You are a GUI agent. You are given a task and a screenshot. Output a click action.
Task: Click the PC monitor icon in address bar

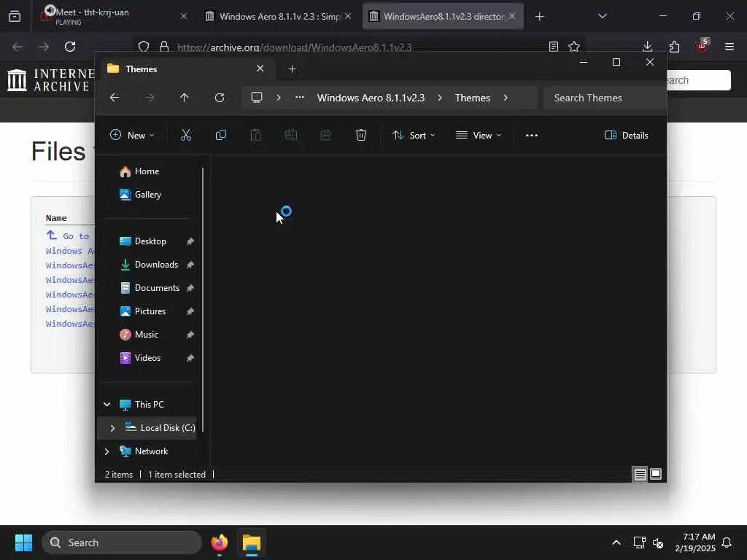(x=257, y=98)
